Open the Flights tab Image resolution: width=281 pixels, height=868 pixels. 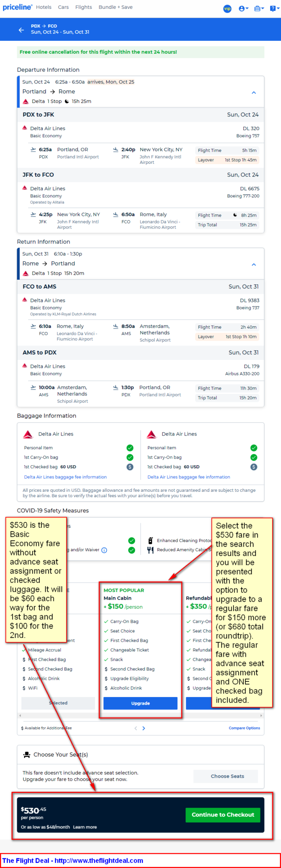pos(84,7)
